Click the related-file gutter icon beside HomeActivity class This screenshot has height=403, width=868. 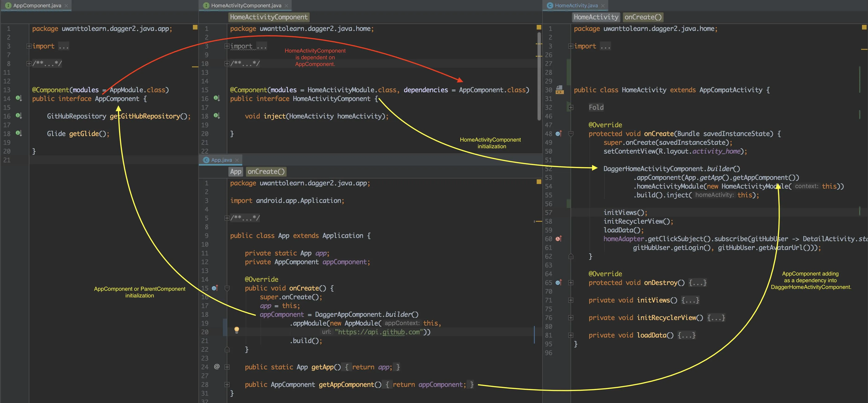pyautogui.click(x=559, y=89)
